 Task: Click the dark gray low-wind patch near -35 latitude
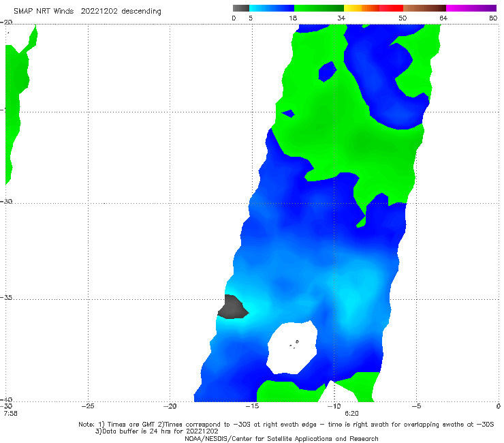233,307
